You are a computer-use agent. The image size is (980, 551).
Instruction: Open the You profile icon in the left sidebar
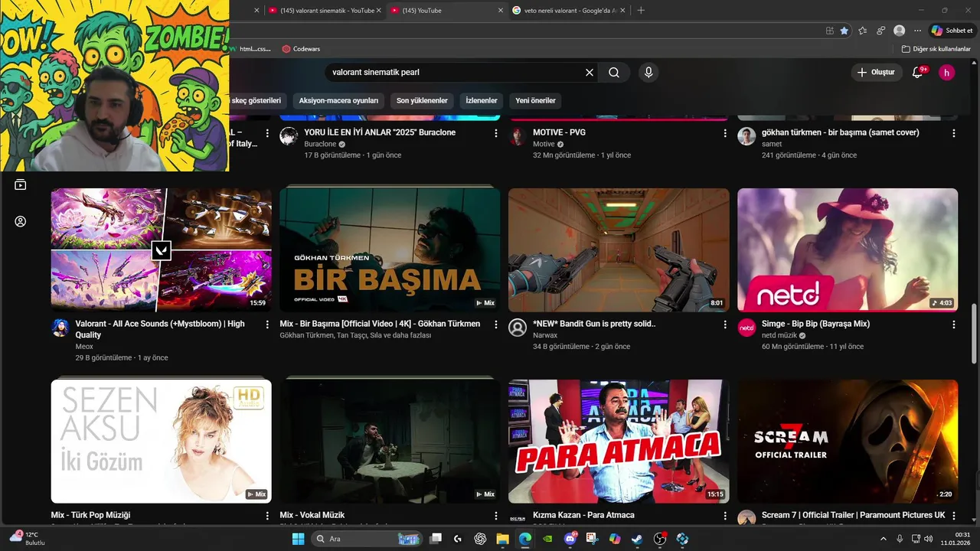point(21,221)
